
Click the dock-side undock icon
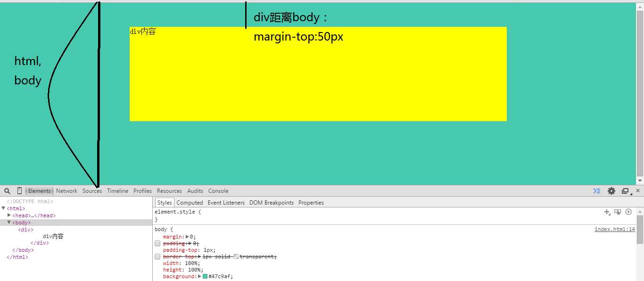click(x=626, y=191)
